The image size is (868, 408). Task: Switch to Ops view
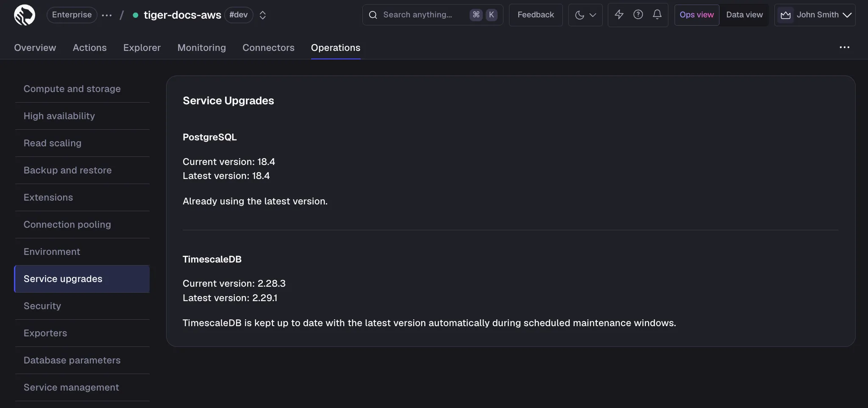(697, 15)
